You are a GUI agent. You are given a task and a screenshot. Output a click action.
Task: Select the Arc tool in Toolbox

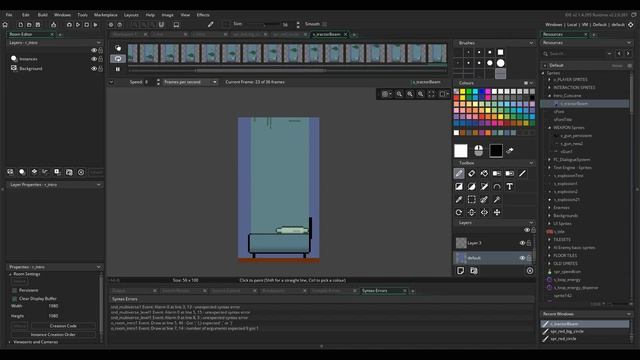tap(497, 187)
